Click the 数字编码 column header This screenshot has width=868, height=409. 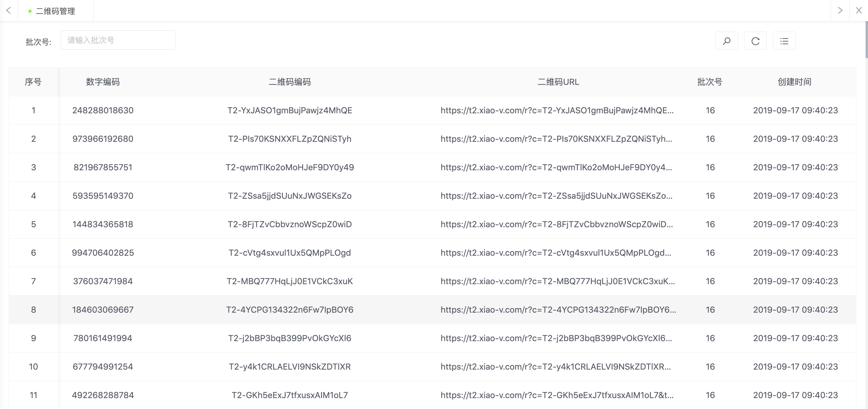[103, 82]
